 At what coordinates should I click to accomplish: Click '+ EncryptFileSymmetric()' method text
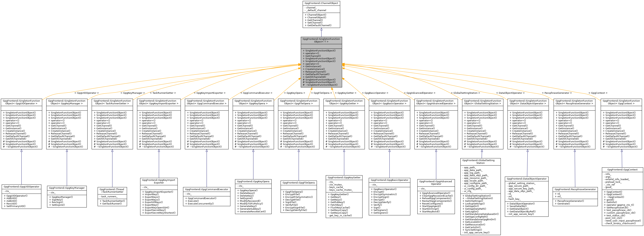[x=298, y=197]
